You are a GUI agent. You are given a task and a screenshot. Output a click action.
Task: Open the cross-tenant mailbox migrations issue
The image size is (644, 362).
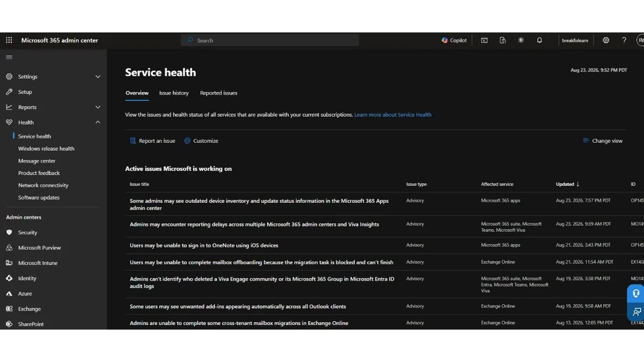click(239, 323)
